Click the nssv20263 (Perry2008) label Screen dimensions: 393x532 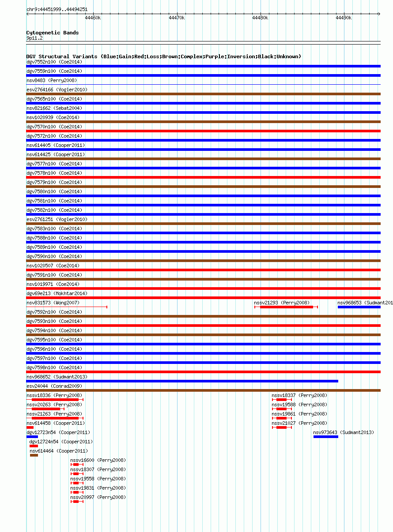coord(54,405)
